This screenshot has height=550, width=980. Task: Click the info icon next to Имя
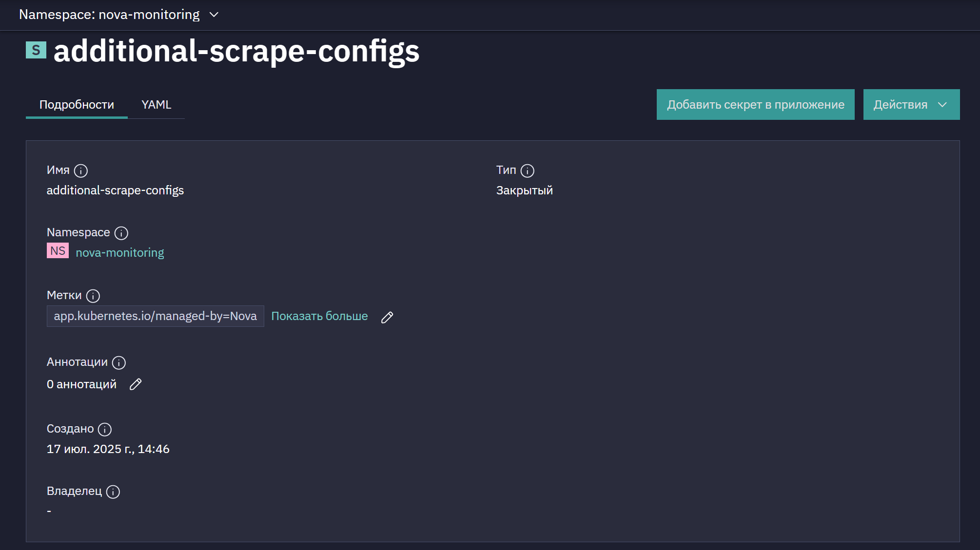point(81,171)
